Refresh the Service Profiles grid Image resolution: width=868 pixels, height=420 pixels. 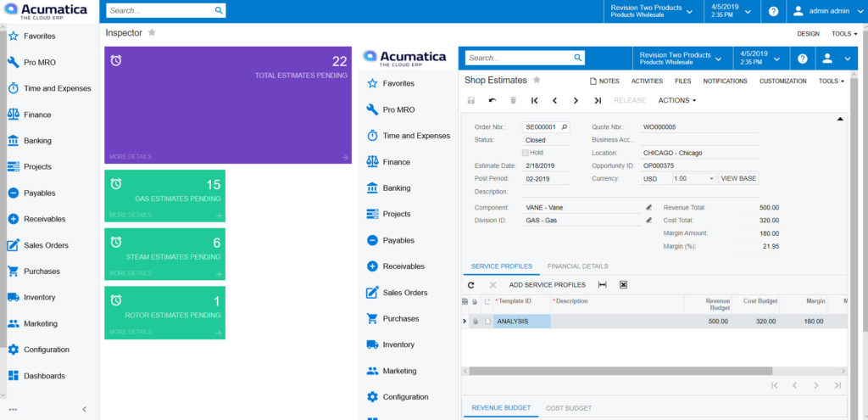471,285
